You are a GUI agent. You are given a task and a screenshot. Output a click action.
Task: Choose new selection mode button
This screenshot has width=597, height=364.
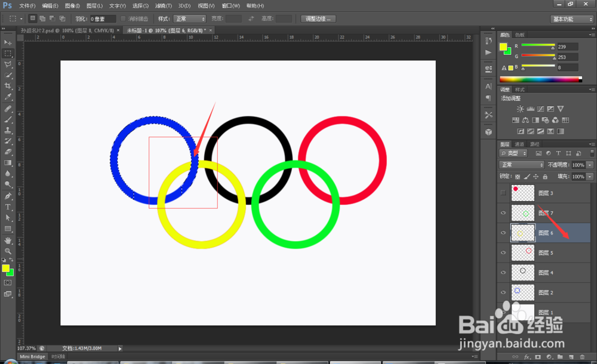[x=33, y=18]
